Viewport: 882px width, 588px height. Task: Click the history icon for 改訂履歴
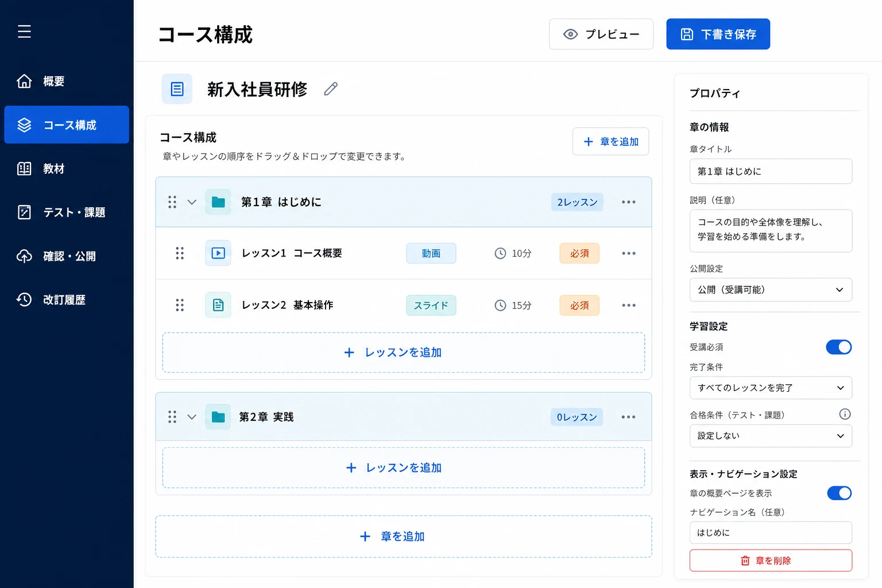coord(24,299)
